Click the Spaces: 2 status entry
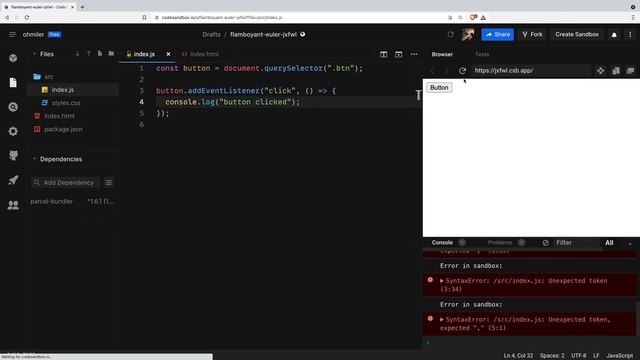Screen dimensions: 640x360 (x=552, y=356)
